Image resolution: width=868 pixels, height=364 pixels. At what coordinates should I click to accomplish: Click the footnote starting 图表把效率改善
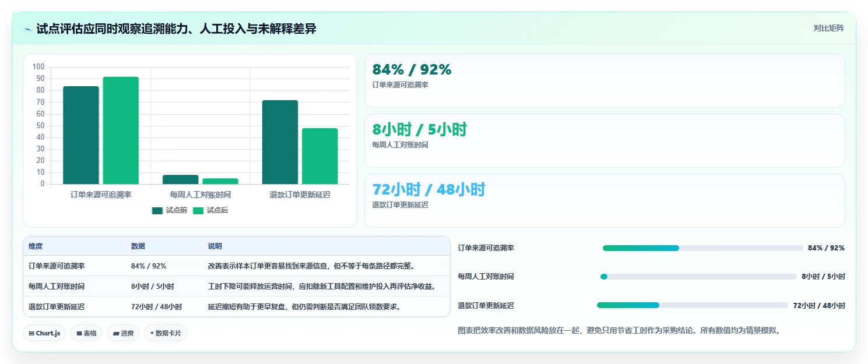619,330
